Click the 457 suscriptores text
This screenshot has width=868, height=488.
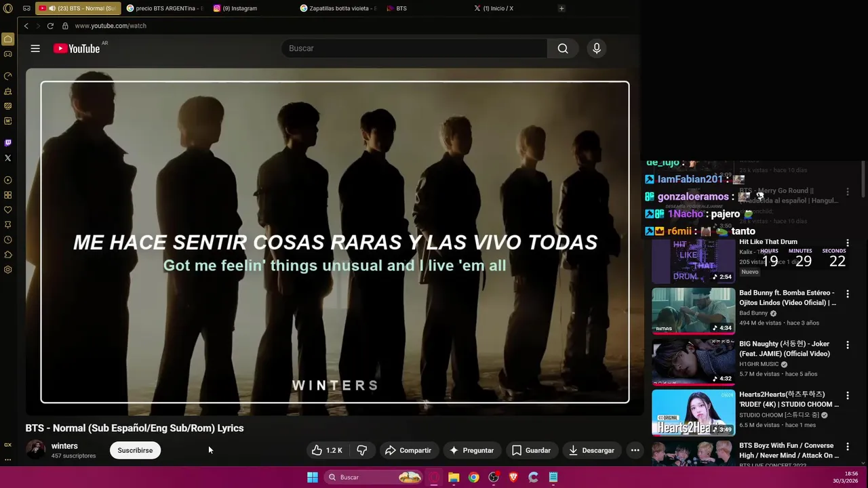tap(73, 456)
